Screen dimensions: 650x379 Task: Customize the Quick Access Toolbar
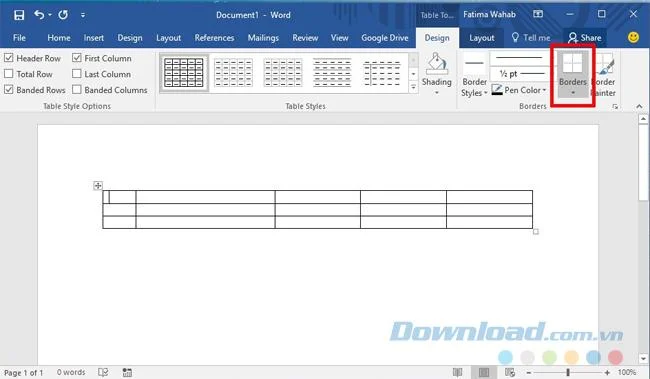click(x=83, y=15)
